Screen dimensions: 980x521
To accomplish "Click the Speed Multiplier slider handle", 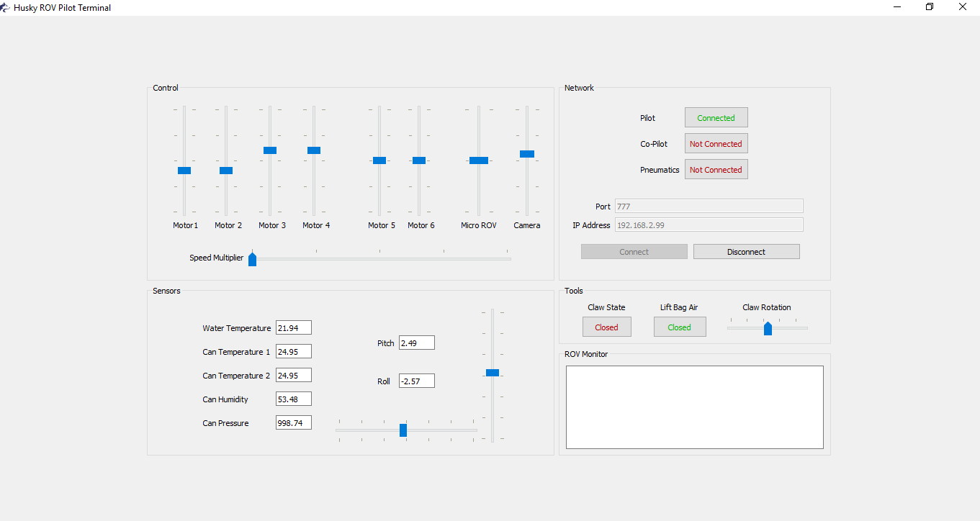I will (252, 259).
